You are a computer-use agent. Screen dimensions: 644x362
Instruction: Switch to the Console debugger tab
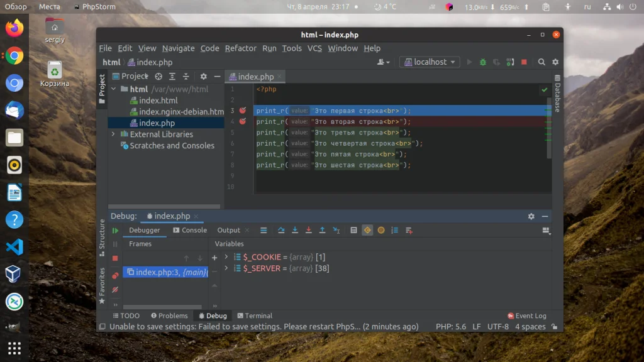click(189, 230)
